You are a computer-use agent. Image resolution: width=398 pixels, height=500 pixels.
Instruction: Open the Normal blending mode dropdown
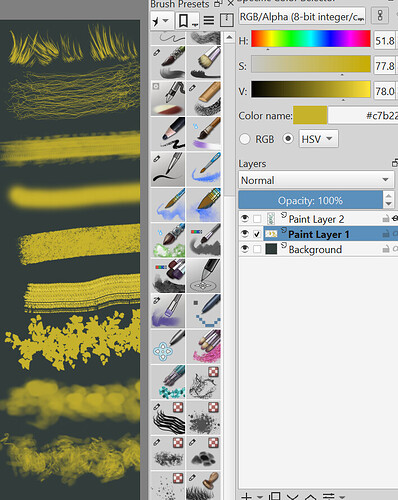316,180
